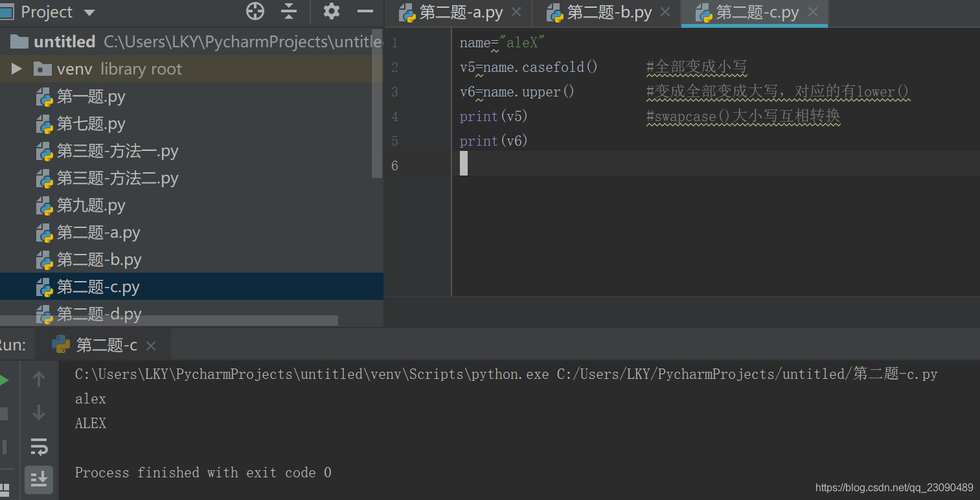Select the untitled project root
The width and height of the screenshot is (980, 500).
point(64,42)
